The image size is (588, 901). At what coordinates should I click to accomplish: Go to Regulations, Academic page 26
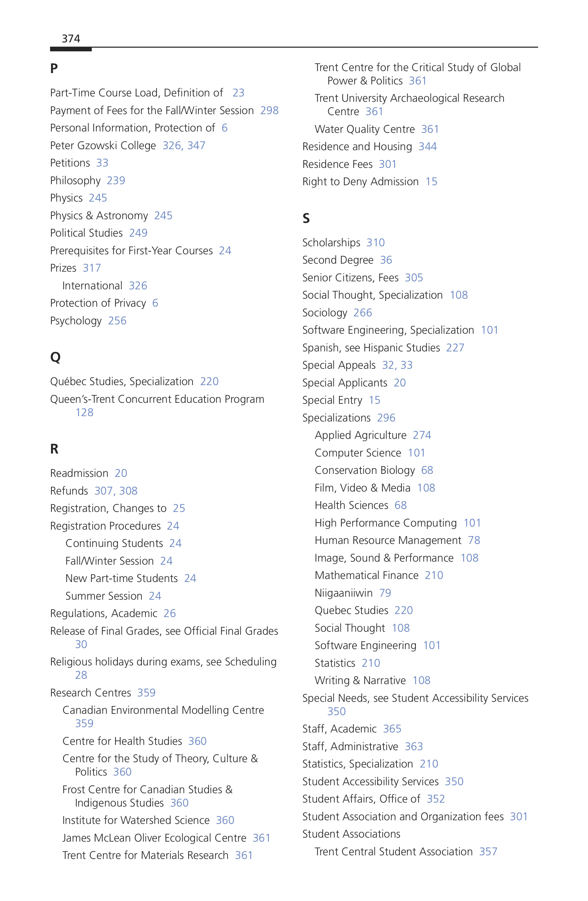(x=170, y=613)
